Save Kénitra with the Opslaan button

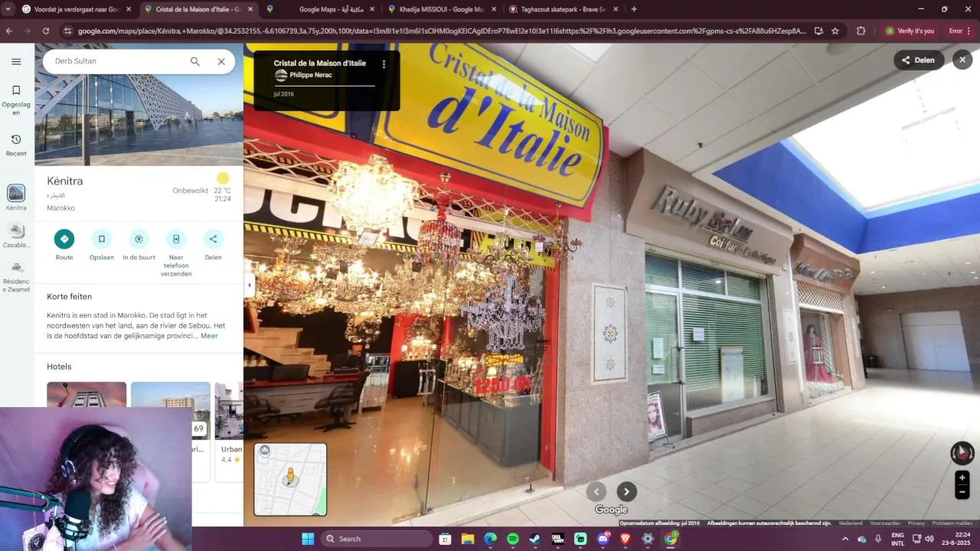101,245
